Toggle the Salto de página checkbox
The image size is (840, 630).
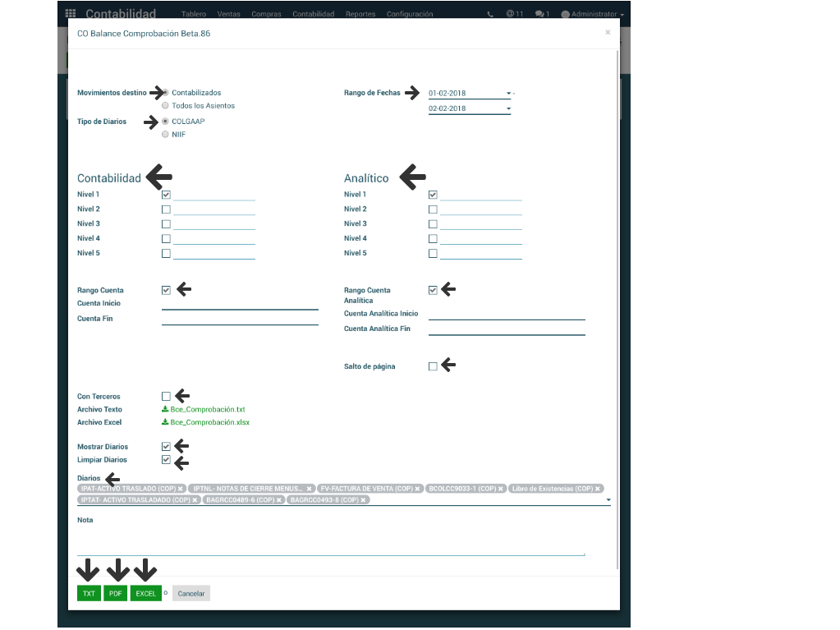point(433,366)
